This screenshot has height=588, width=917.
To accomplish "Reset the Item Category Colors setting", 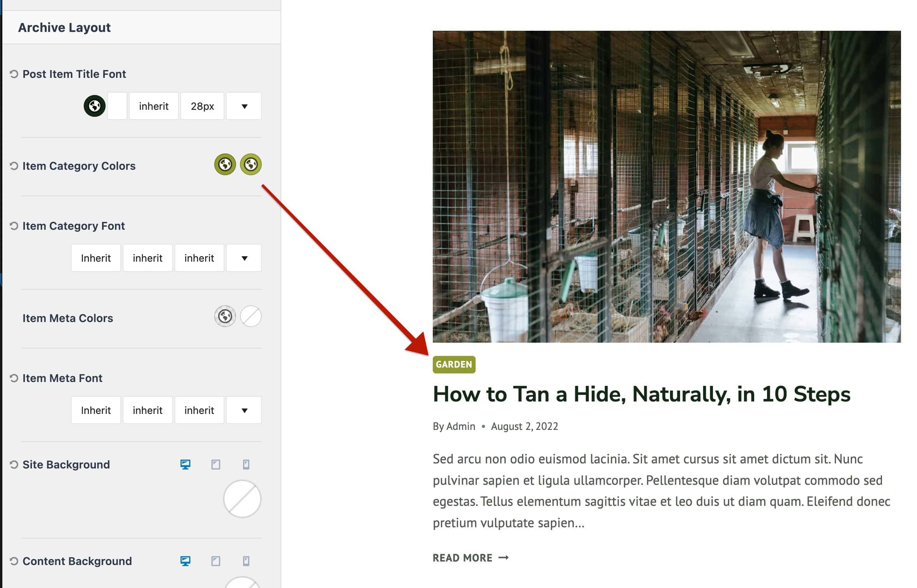I will (x=14, y=166).
